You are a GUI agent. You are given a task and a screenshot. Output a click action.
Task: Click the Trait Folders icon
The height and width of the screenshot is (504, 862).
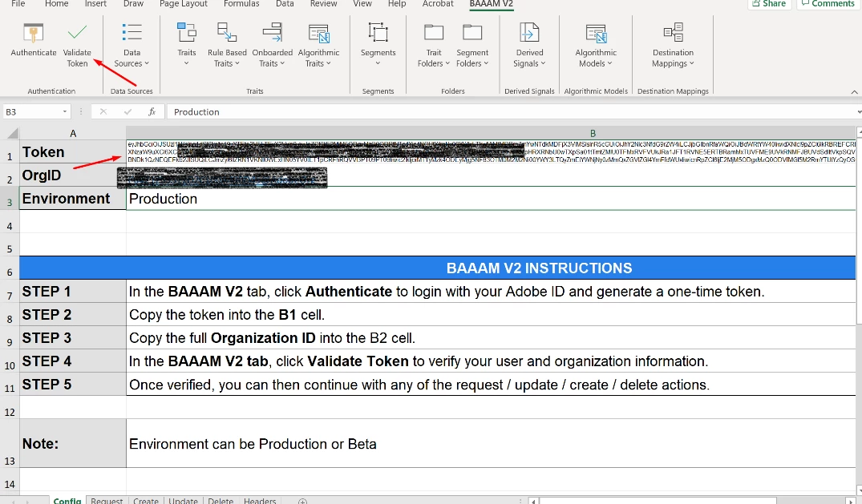point(434,32)
